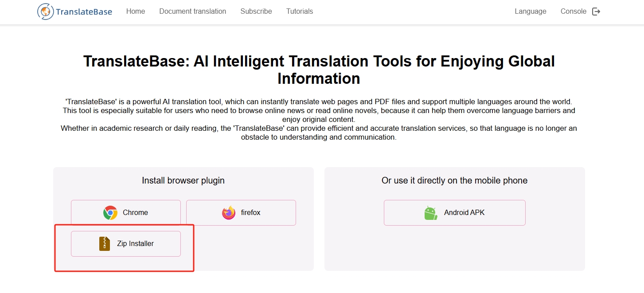The image size is (644, 293).
Task: Click the Firefox fox logo icon
Action: pos(229,213)
